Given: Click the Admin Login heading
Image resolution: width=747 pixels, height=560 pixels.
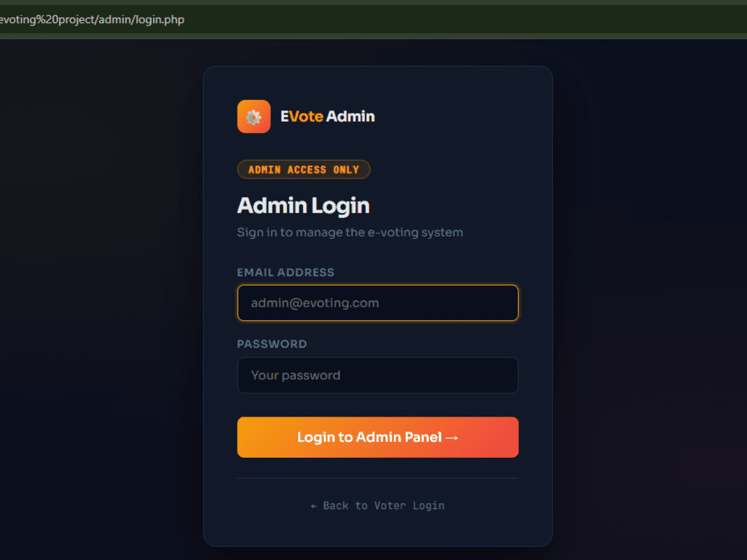Looking at the screenshot, I should 303,206.
